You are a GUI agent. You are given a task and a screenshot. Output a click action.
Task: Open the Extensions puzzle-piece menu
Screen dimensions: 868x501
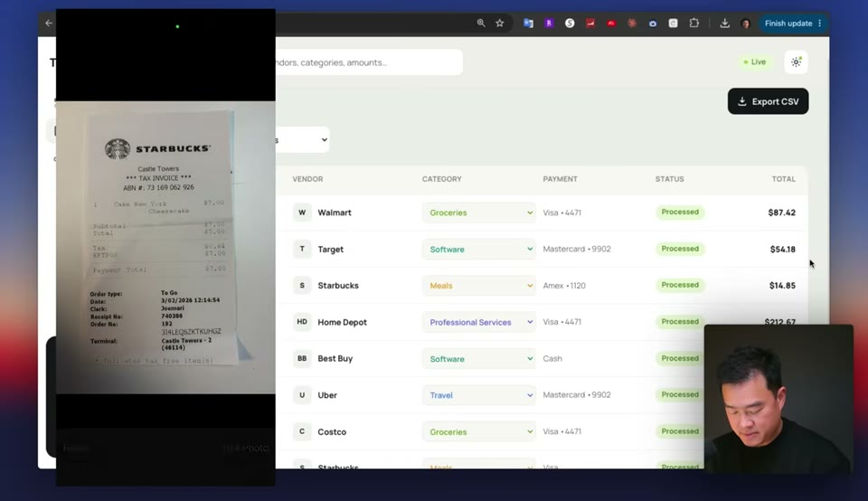click(x=694, y=24)
